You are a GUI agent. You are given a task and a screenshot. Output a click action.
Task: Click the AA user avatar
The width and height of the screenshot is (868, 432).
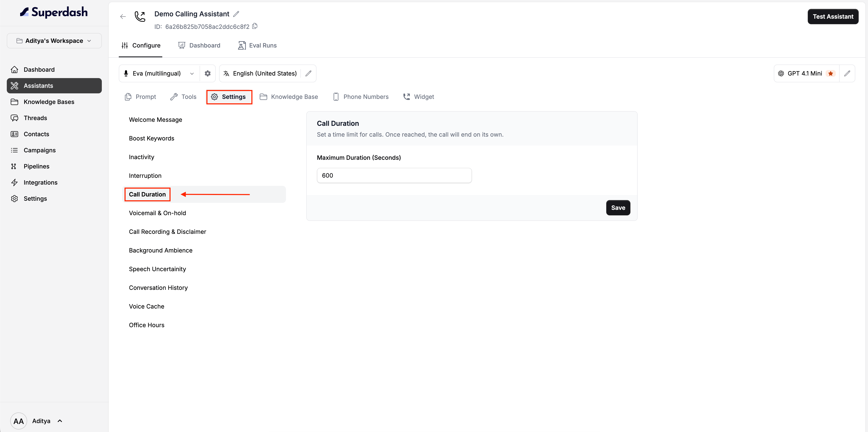(18, 421)
